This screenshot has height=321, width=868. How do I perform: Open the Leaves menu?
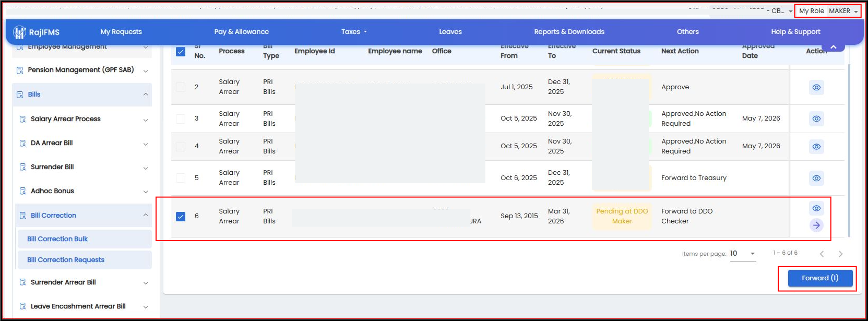(450, 32)
